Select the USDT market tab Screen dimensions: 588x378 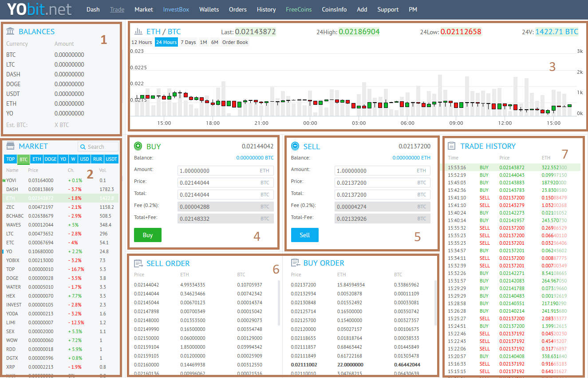(112, 159)
